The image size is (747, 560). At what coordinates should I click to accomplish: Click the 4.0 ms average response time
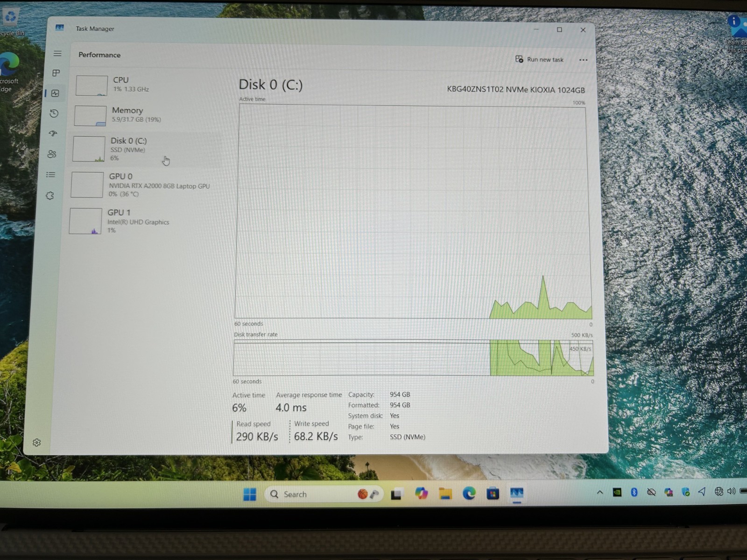pyautogui.click(x=291, y=407)
